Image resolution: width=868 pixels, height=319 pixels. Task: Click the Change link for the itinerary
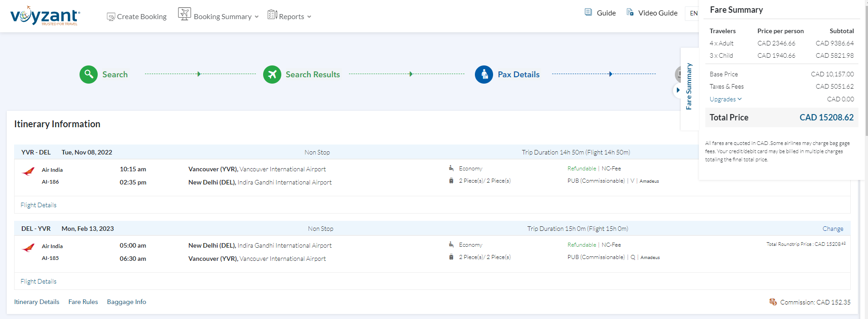pos(833,229)
